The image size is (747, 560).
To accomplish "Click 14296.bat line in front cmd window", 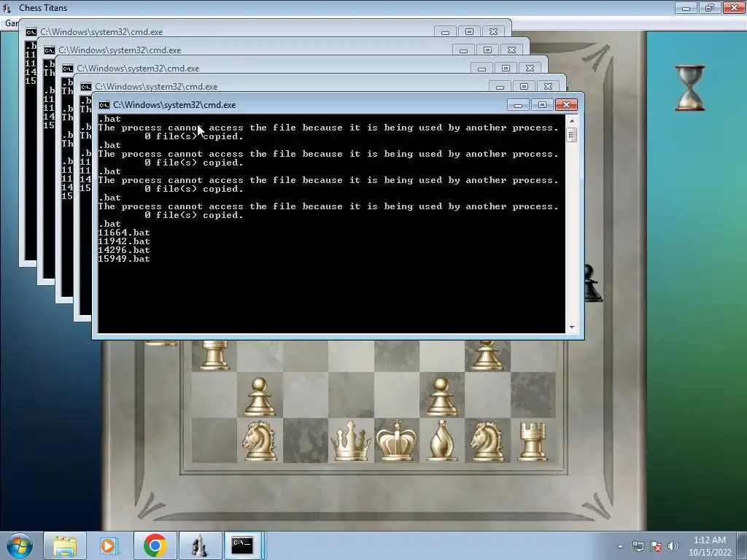I will (x=124, y=250).
